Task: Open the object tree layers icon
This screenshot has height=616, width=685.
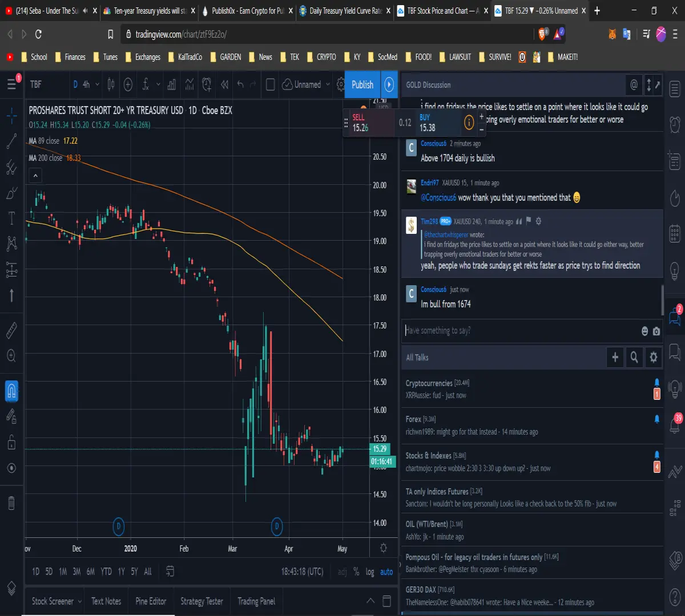Action: pyautogui.click(x=11, y=588)
